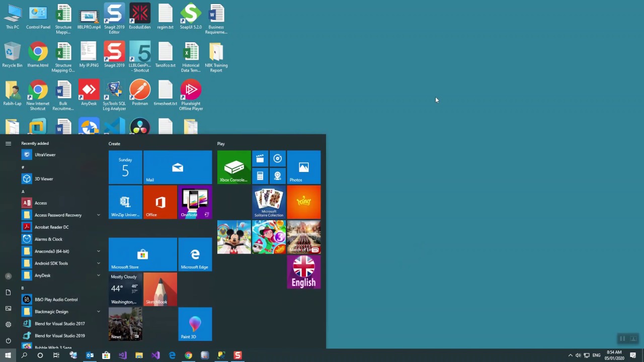This screenshot has height=362, width=644.
Task: Expand the AnyDesk folder in app list
Action: (x=61, y=276)
